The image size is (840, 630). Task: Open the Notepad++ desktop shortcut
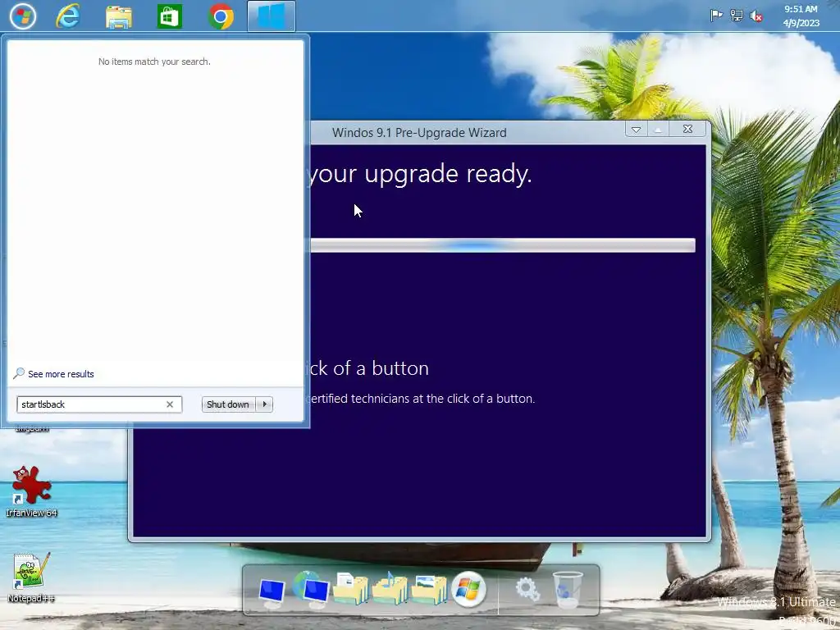[32, 577]
